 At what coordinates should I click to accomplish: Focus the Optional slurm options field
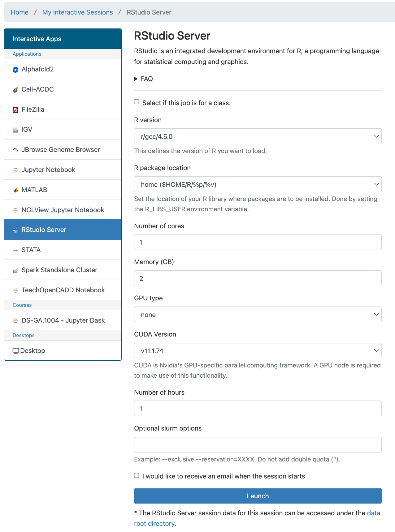[x=258, y=445]
